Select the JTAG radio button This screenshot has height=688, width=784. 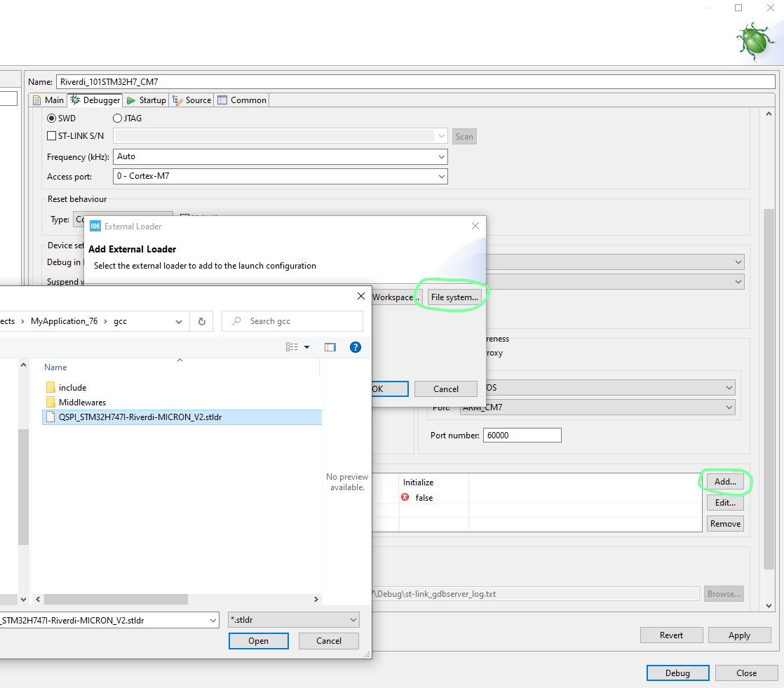click(117, 119)
